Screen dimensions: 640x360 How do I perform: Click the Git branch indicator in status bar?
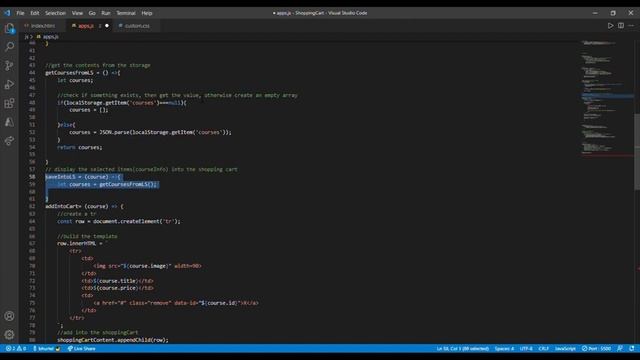(x=46, y=349)
